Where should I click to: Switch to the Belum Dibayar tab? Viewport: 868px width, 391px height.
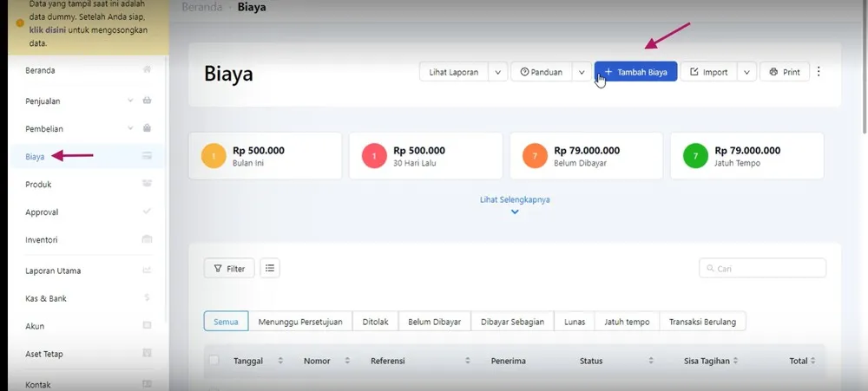[x=434, y=322]
